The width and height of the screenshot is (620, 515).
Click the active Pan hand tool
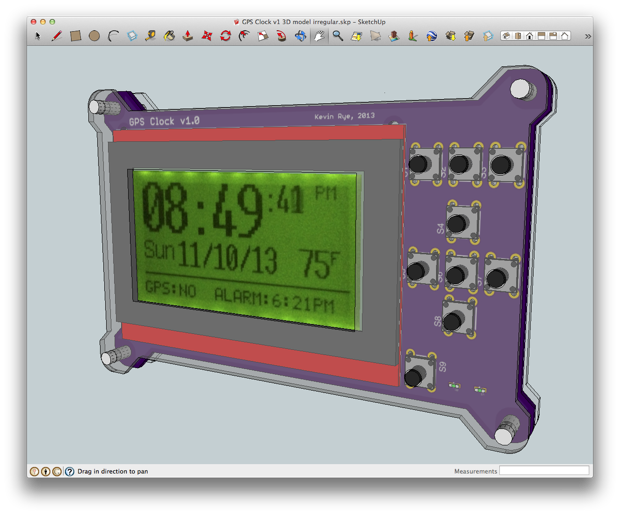click(x=319, y=36)
